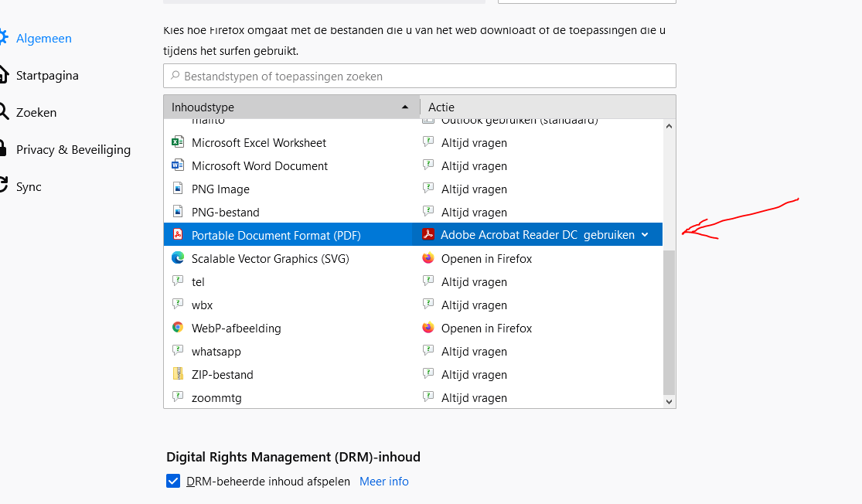Click the Excel icon beside Microsoft Excel Worksheet
Screen dimensions: 862x504
click(x=178, y=141)
